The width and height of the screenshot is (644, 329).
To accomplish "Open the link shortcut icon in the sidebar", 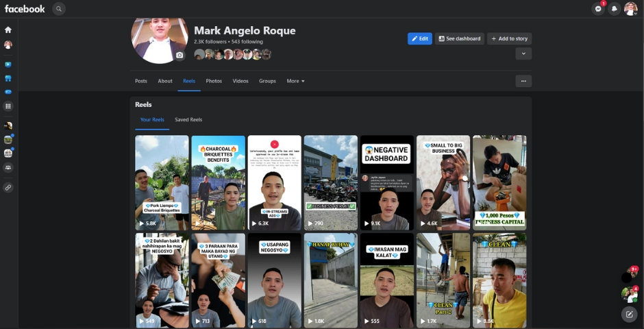I will click(8, 188).
